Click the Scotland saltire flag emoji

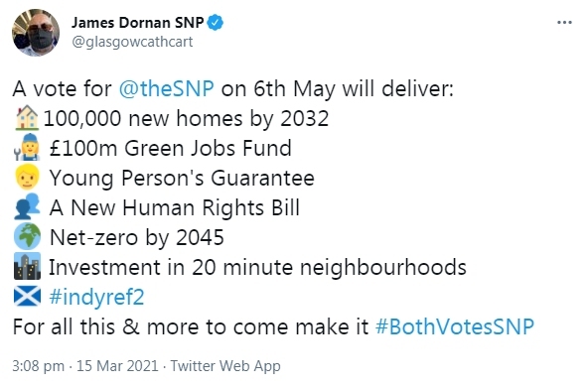point(27,296)
